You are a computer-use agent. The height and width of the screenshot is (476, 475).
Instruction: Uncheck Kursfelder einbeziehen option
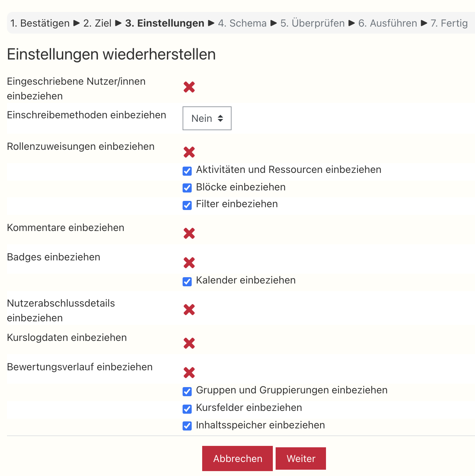pos(187,409)
